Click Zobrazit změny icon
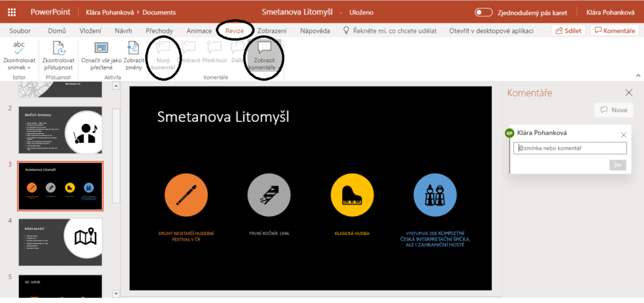The image size is (644, 303). [x=132, y=49]
